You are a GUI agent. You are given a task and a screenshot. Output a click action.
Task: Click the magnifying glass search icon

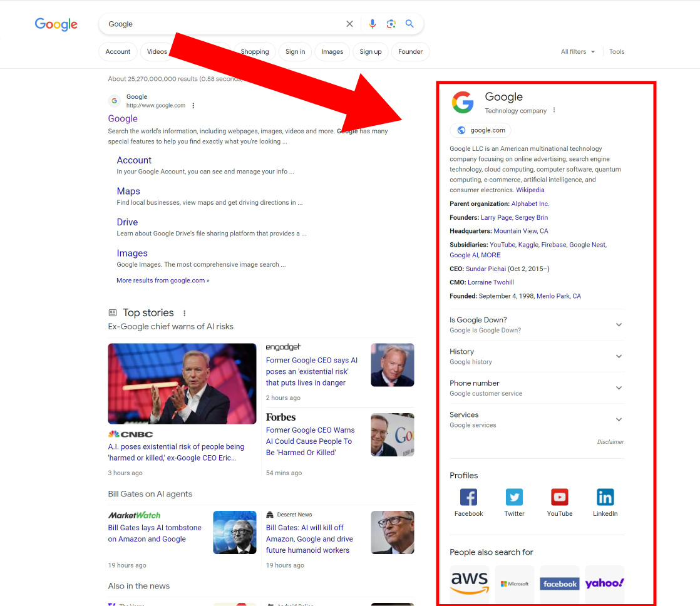click(410, 24)
